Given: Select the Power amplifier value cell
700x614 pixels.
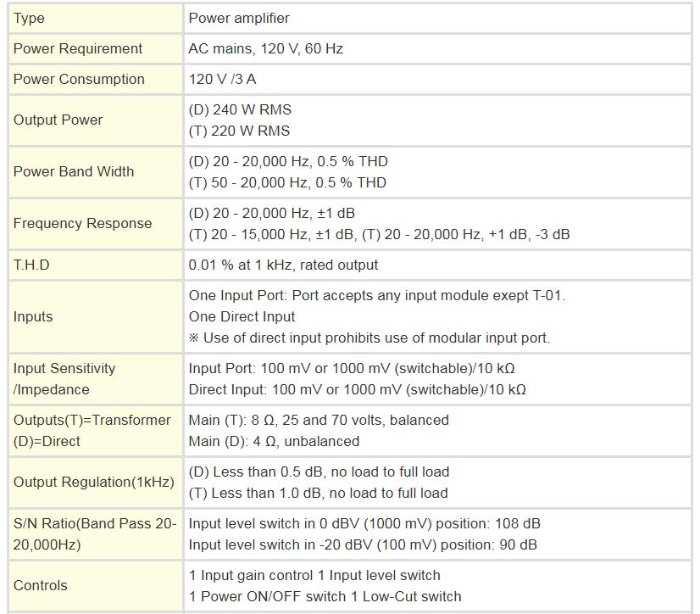Looking at the screenshot, I should point(437,19).
